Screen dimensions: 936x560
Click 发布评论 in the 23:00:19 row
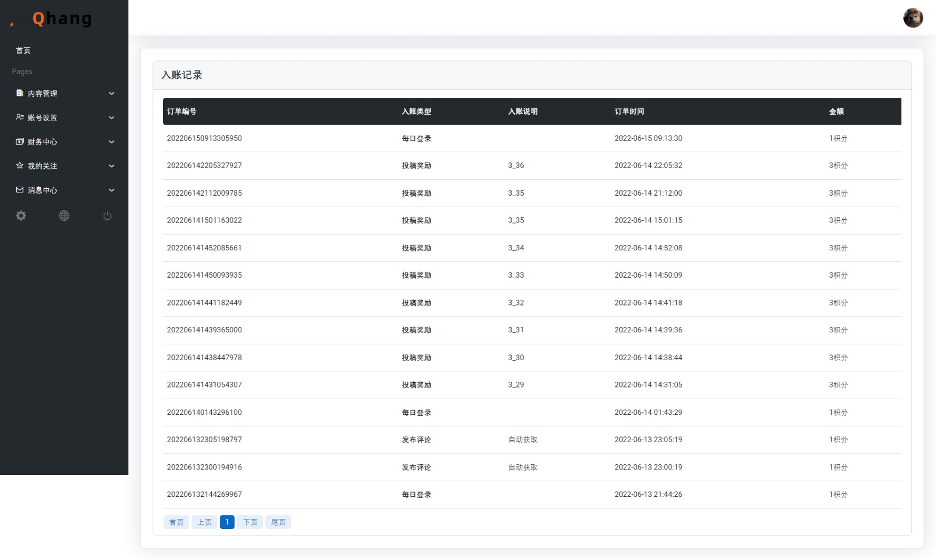pos(416,467)
